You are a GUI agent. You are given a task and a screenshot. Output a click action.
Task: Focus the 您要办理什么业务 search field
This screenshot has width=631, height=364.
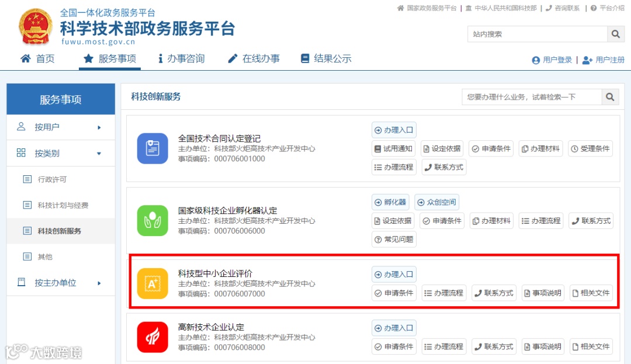point(532,97)
